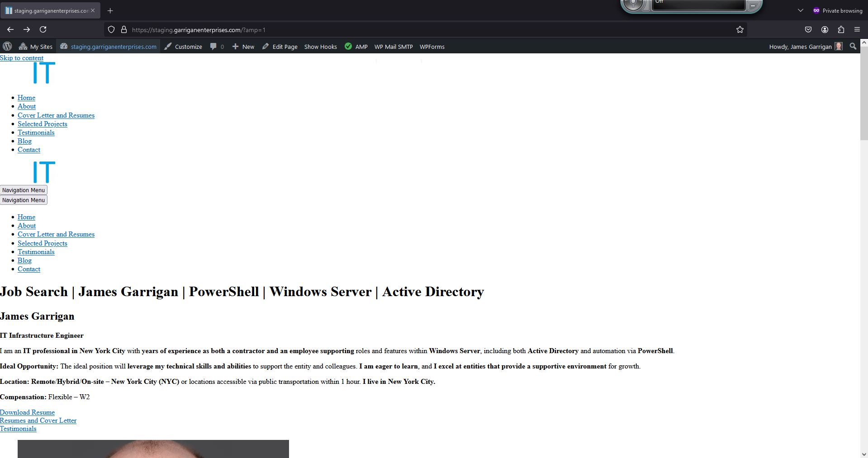Screen dimensions: 868x458
Task: Toggle tracking protection via the shield icon
Action: click(x=111, y=29)
